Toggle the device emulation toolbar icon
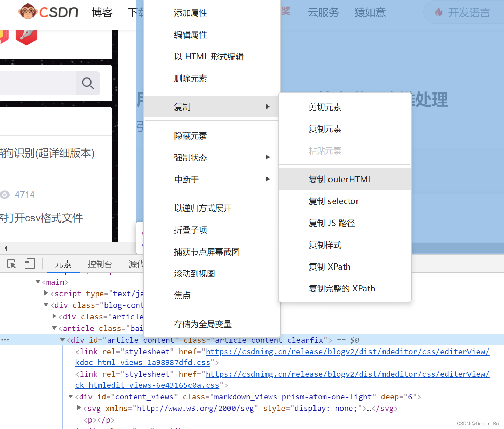The image size is (504, 429). point(30,264)
